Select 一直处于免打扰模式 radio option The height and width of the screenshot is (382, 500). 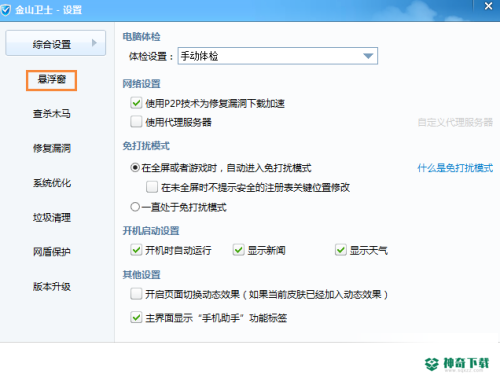[x=135, y=207]
